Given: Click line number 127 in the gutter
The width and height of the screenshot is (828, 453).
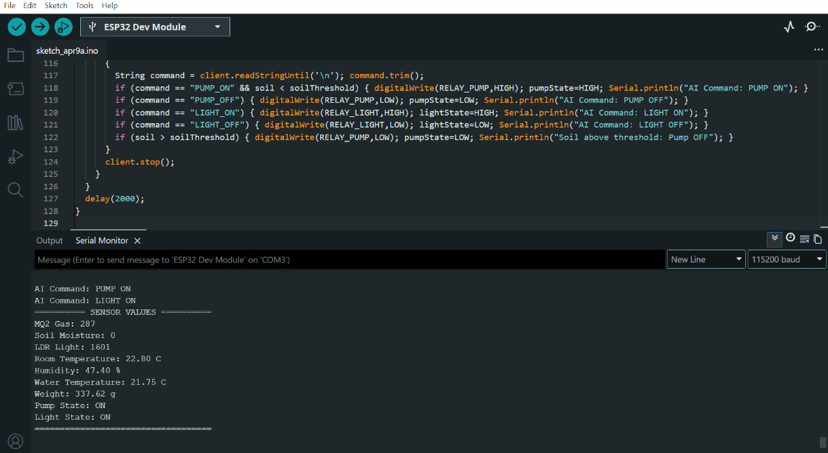Looking at the screenshot, I should tap(51, 199).
